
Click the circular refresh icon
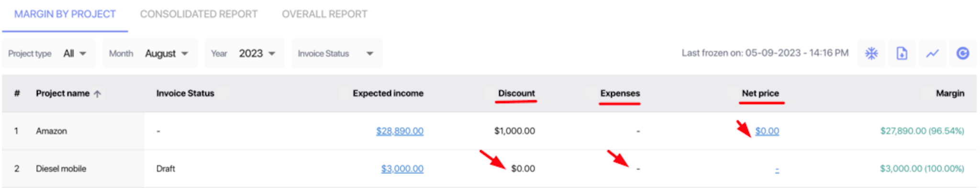pyautogui.click(x=962, y=53)
